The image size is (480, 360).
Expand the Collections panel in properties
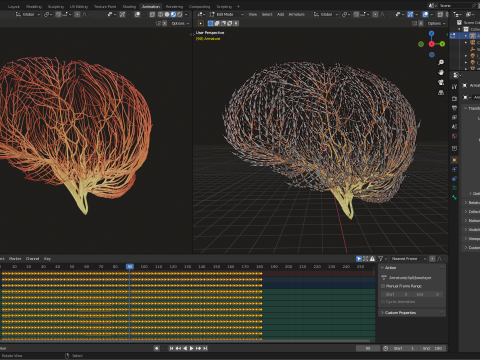tap(472, 211)
